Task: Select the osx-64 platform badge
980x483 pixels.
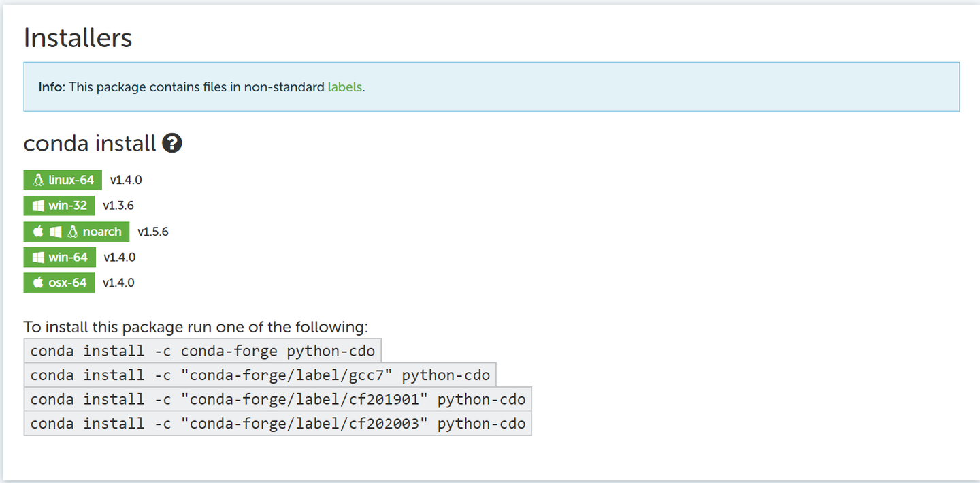Action: (59, 282)
